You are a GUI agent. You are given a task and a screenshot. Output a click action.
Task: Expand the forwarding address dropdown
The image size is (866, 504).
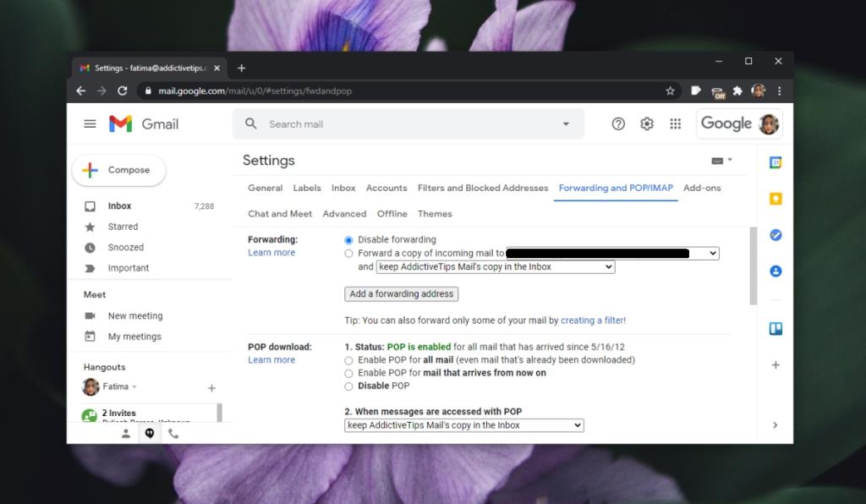[711, 253]
